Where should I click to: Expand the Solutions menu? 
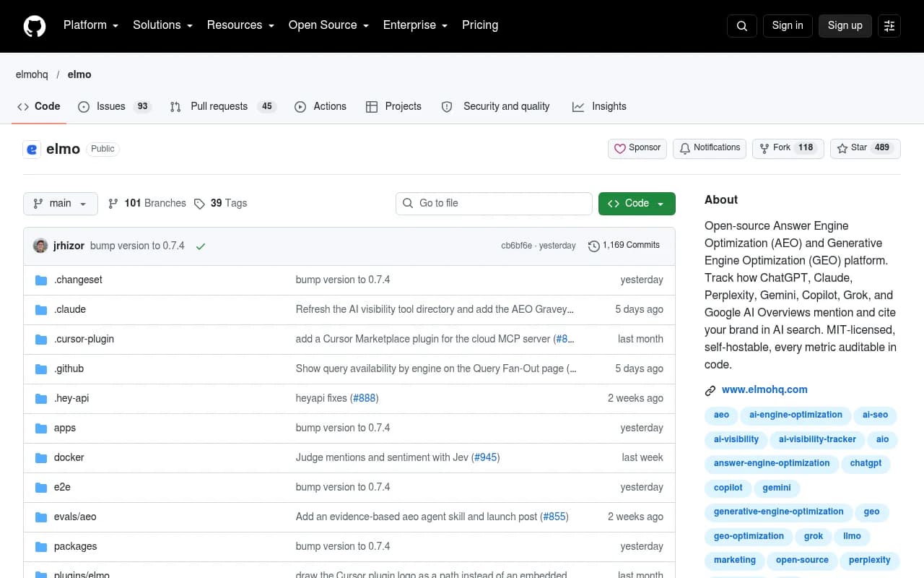tap(162, 25)
